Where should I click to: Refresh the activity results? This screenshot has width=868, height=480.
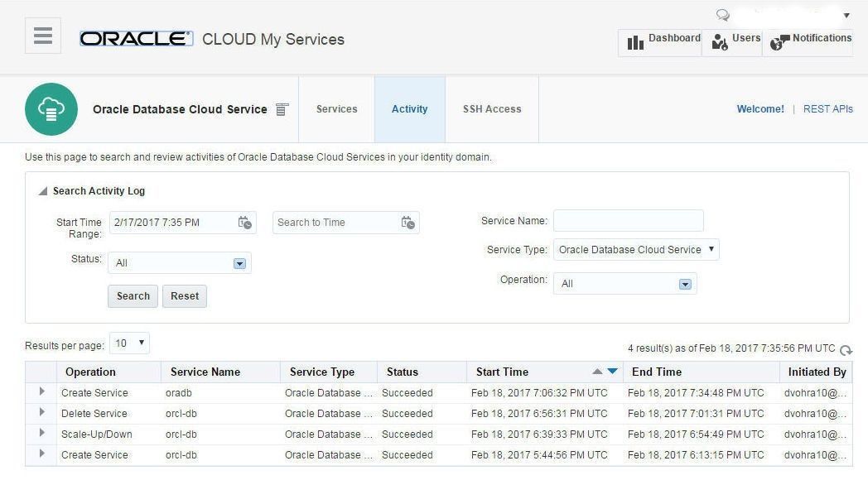click(x=846, y=350)
